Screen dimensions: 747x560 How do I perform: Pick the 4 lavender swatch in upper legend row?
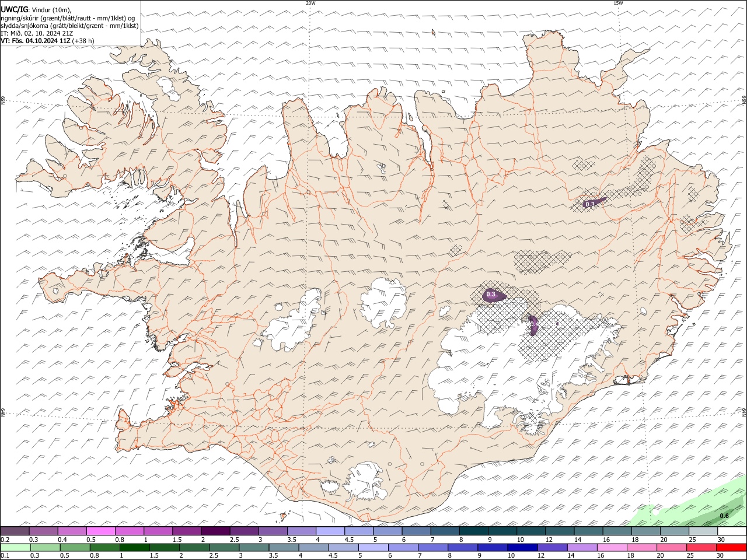(x=330, y=531)
